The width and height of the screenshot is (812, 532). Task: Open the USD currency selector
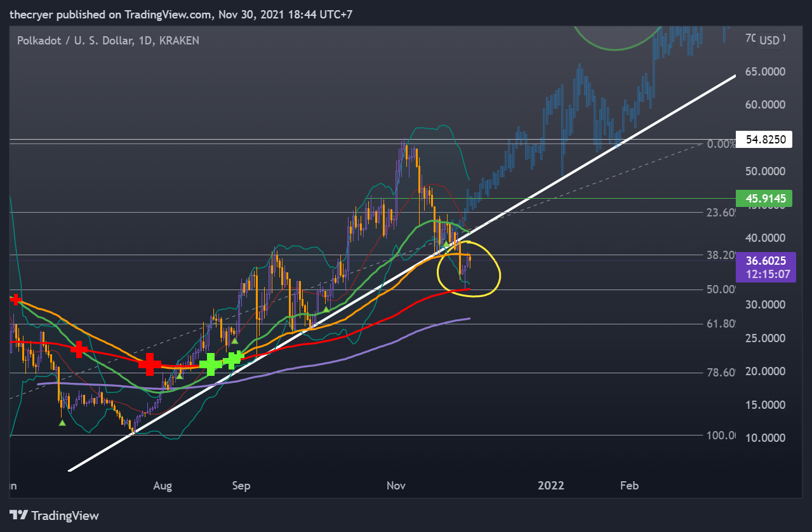[x=769, y=40]
